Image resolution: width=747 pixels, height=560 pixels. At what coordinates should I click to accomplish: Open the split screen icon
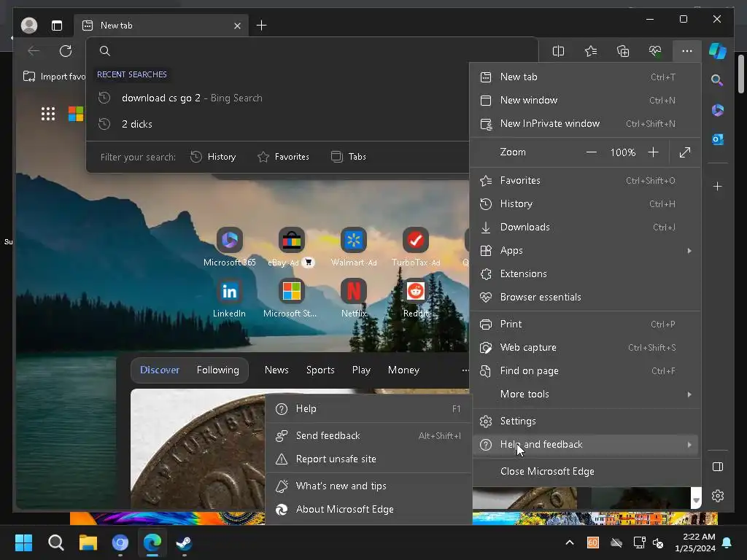click(x=558, y=51)
